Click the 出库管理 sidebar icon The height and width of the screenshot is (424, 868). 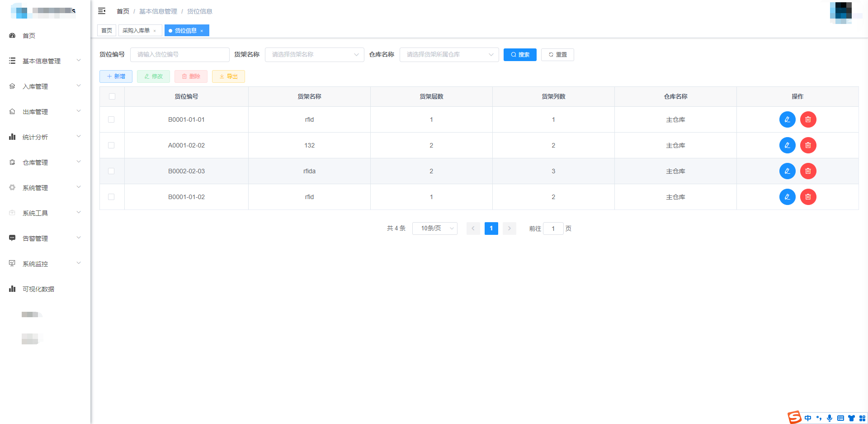(x=12, y=111)
